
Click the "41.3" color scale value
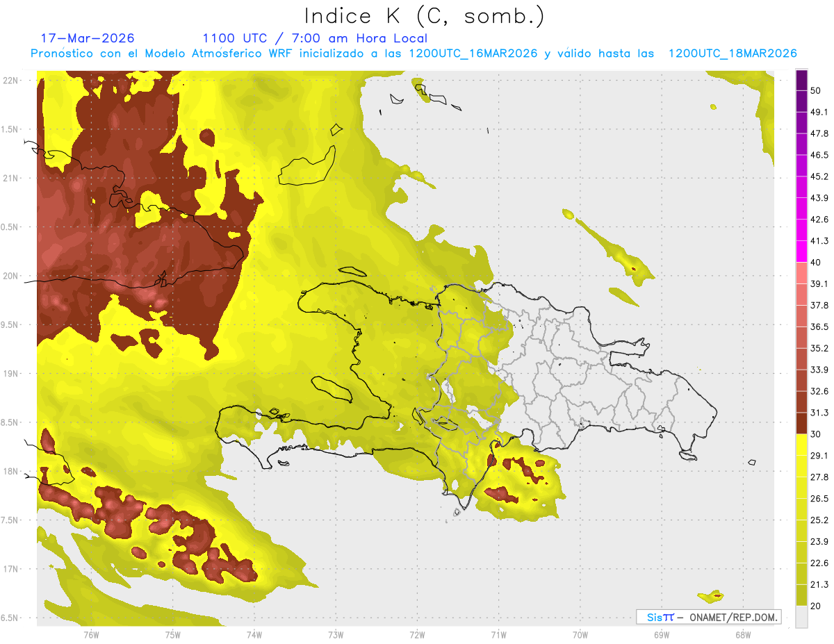819,241
